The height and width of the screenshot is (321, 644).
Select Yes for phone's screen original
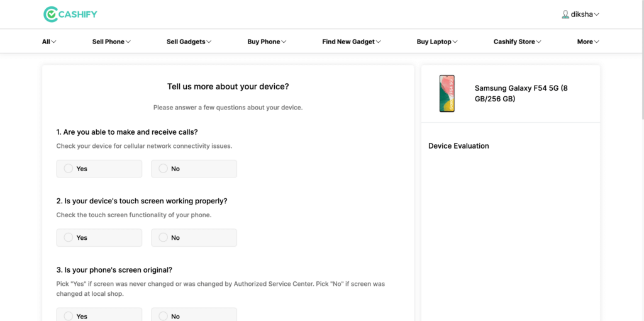click(99, 315)
